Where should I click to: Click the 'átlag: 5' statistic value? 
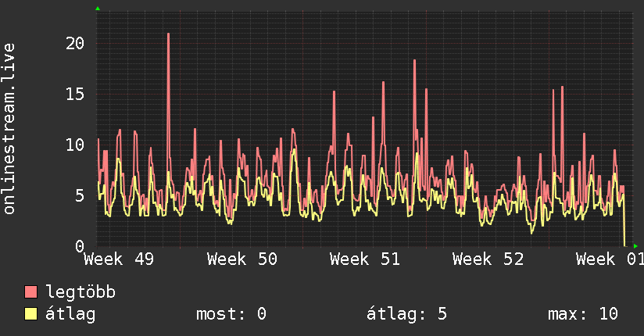406,314
